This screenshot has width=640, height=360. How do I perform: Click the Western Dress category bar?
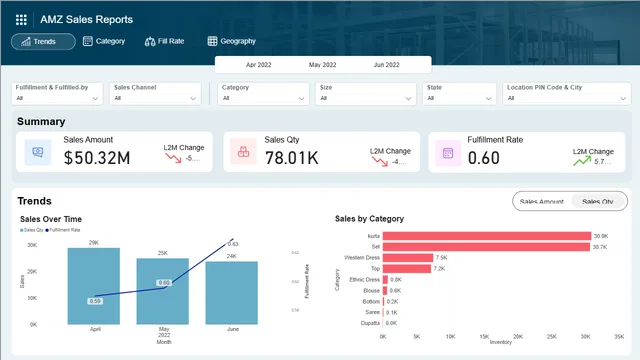coord(408,258)
